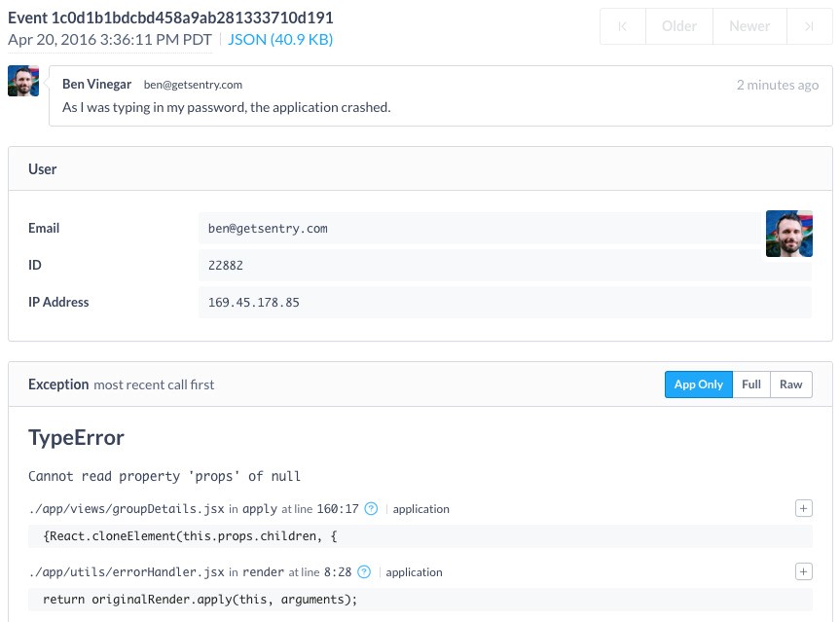The image size is (840, 622).
Task: Open the JSON (40.9 KB) link
Action: click(280, 40)
